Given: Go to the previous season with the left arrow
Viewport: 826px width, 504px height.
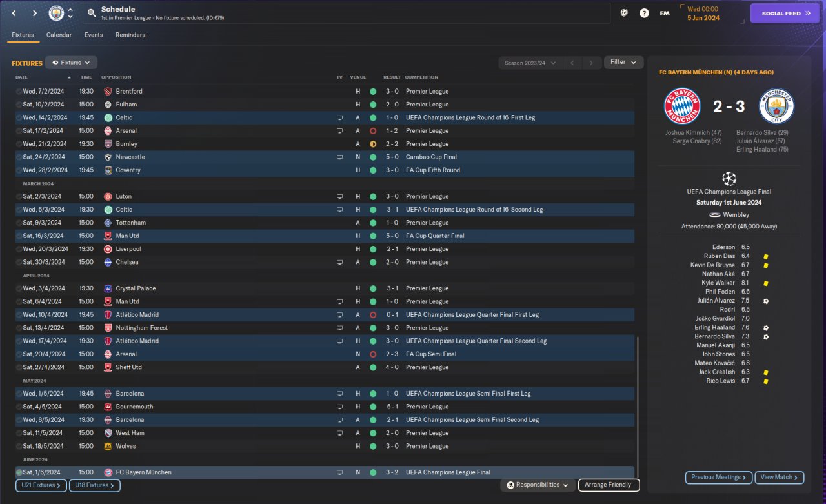Looking at the screenshot, I should (x=572, y=63).
